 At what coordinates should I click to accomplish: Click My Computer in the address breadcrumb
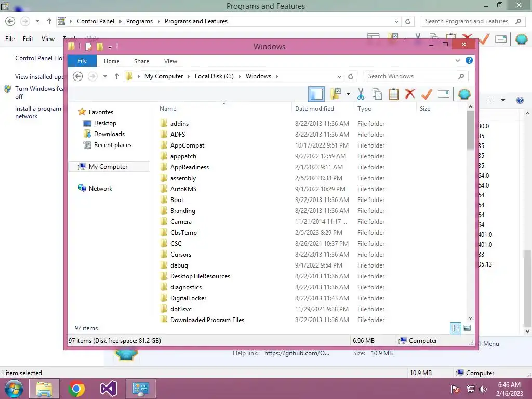coord(164,76)
